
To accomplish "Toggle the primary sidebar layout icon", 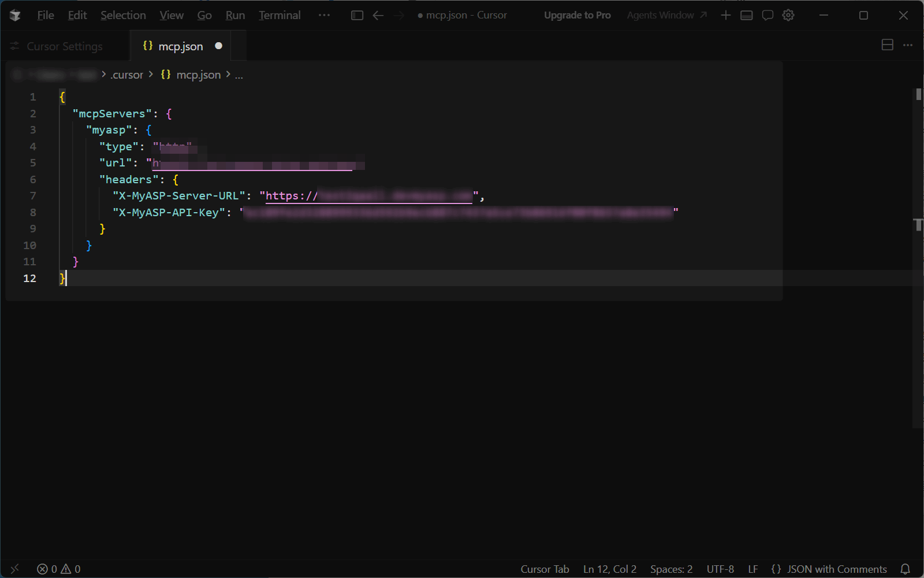I will 357,16.
